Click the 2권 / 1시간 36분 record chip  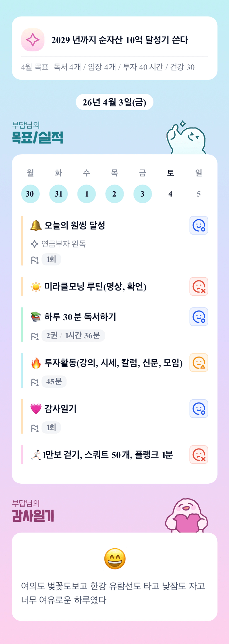[x=73, y=335]
